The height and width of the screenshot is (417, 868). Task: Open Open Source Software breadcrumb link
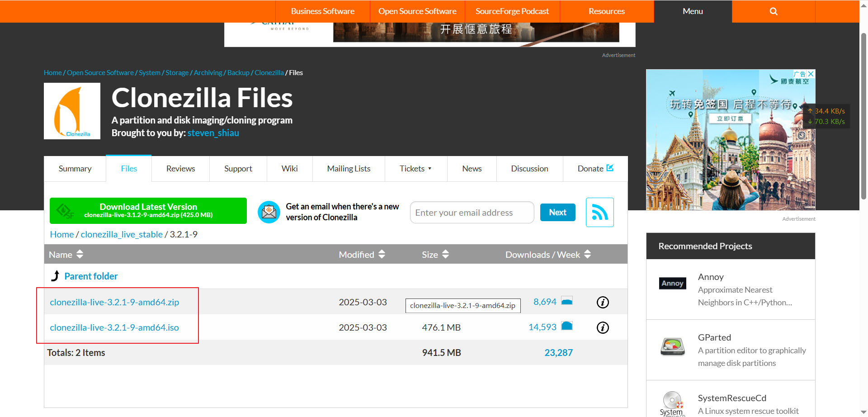(100, 73)
